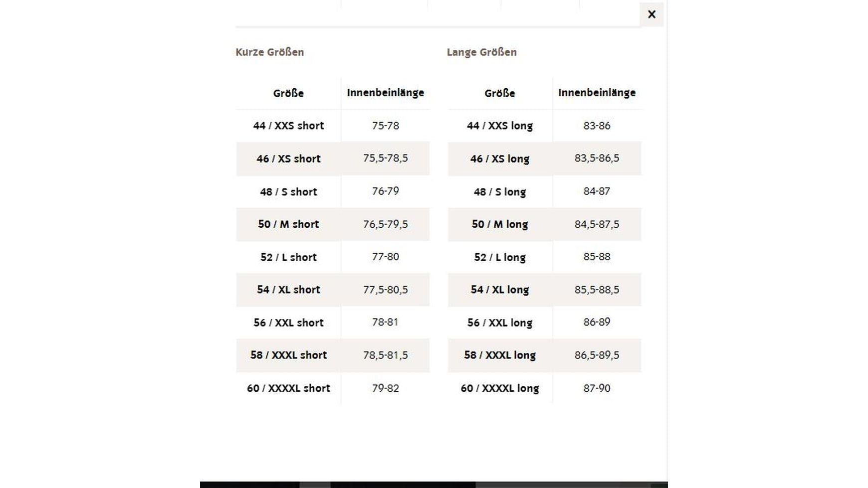Choose the 50 / M long cell
Viewport: 868px width, 488px height.
(500, 224)
